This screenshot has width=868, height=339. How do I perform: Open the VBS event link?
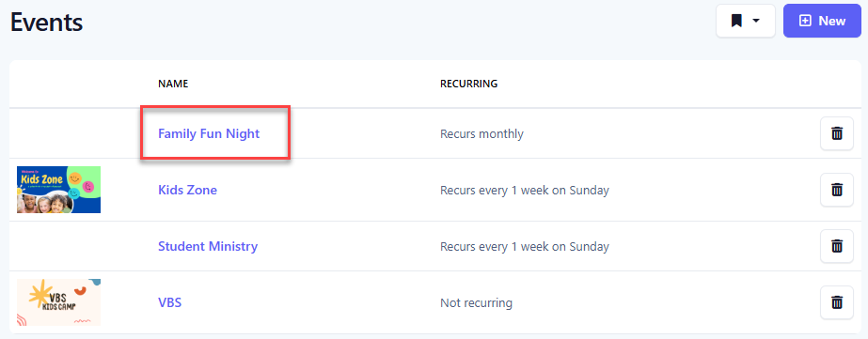pos(169,302)
